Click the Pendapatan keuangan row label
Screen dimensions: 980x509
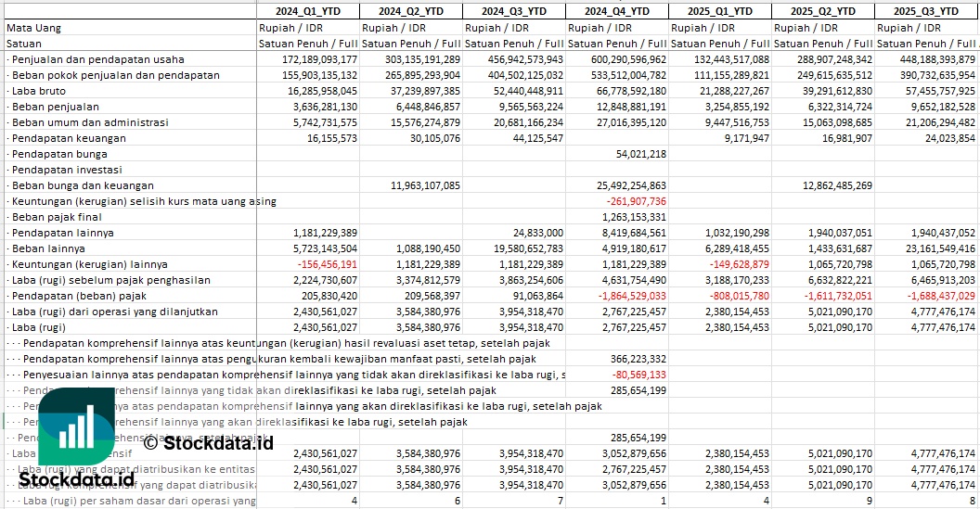coord(69,138)
